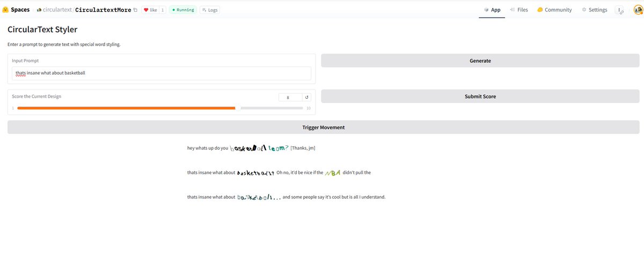Click the 'CircularText Styler' heading

[x=42, y=29]
